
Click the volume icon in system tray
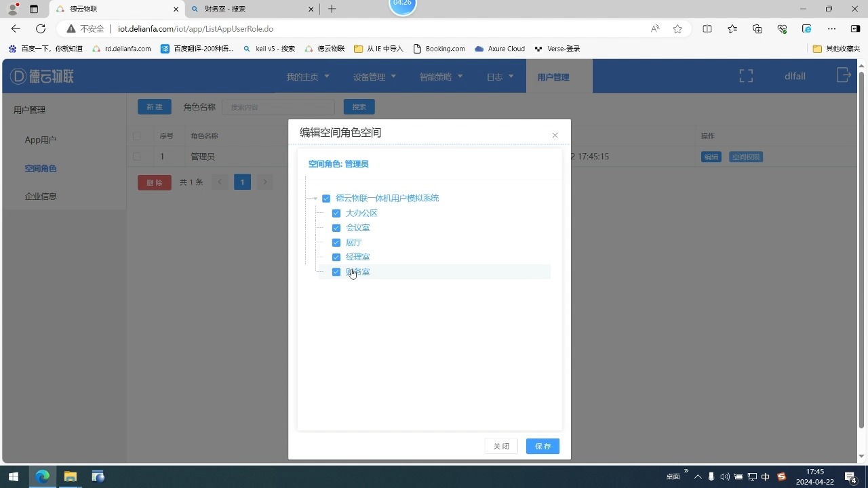tap(725, 476)
